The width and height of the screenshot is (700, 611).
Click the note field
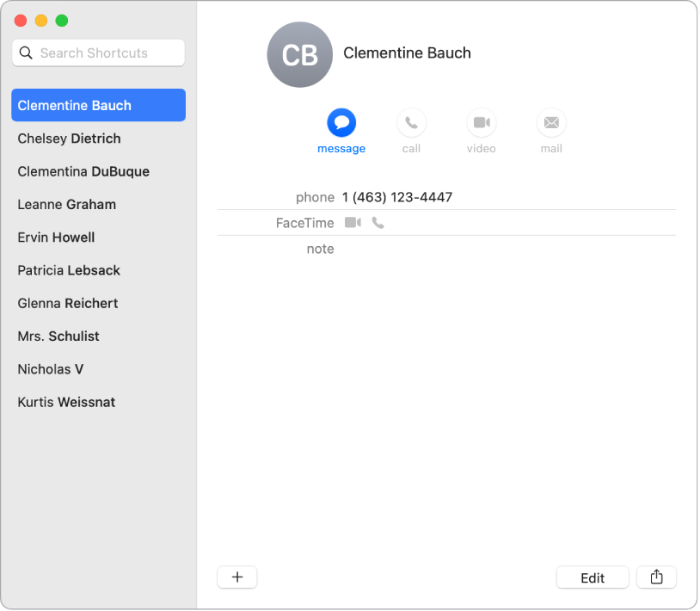click(x=387, y=249)
